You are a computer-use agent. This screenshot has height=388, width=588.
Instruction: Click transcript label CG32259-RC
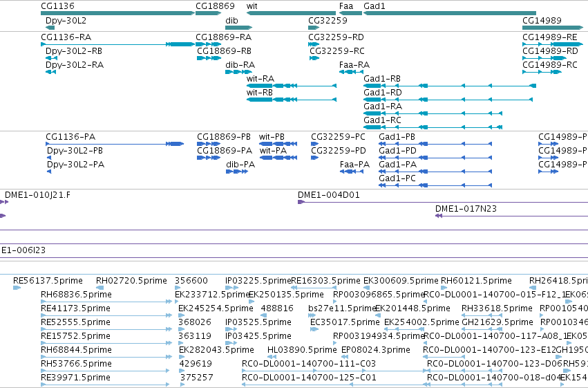point(337,51)
